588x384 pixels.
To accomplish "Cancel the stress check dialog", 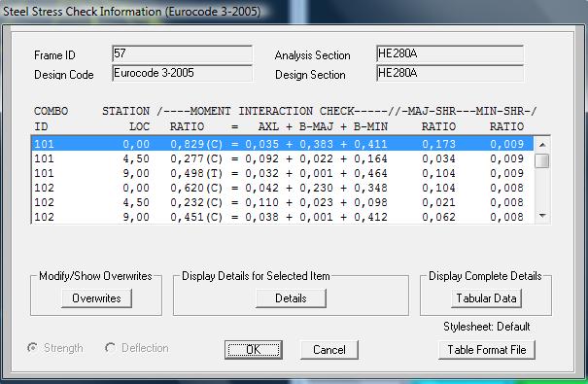I will [x=329, y=350].
